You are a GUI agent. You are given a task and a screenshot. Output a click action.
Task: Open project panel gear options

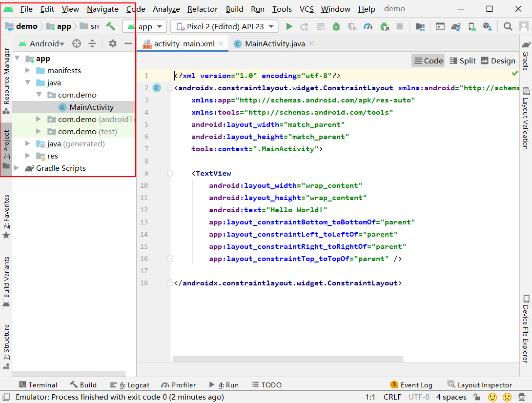[x=113, y=43]
